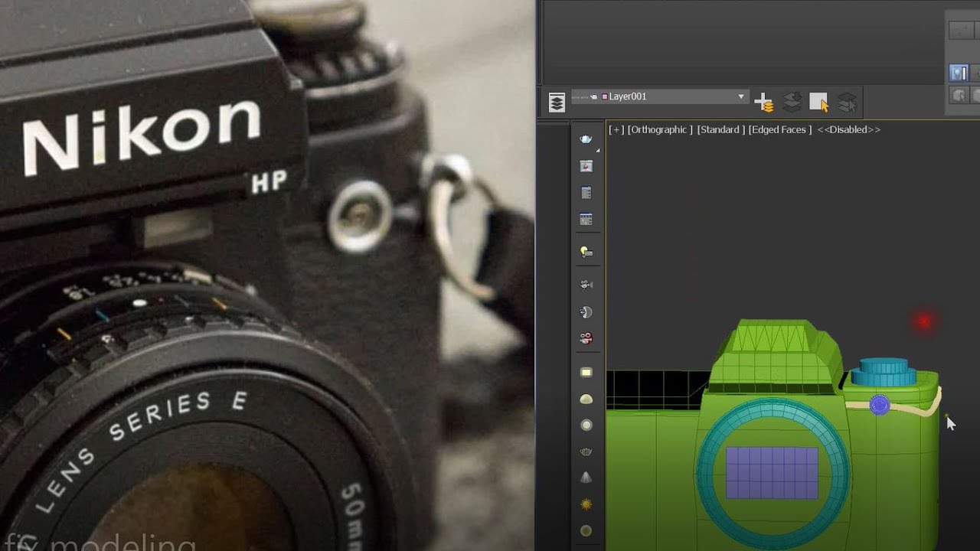Open the Standard viewport shading menu
Viewport: 980px width, 551px height.
720,129
